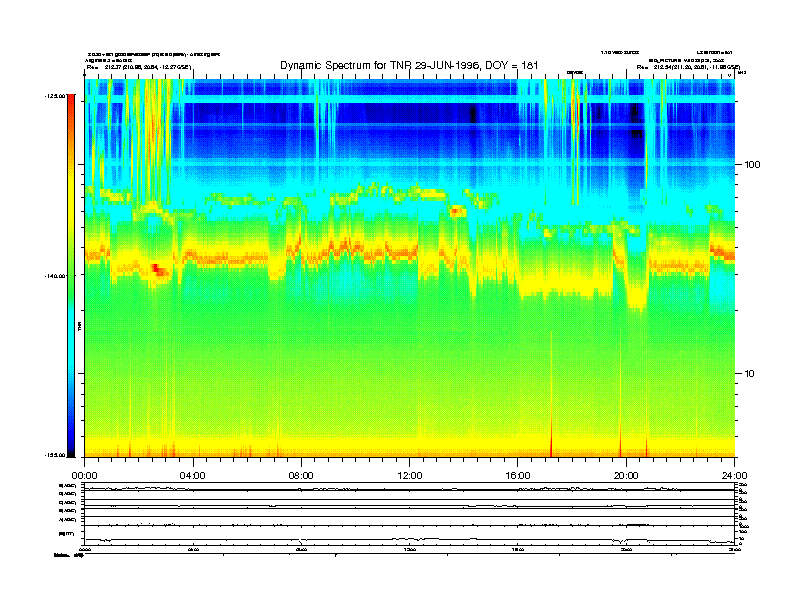Viewport: 792px width, 612px height.
Task: Click the '04:00' time axis label
Action: [x=193, y=476]
